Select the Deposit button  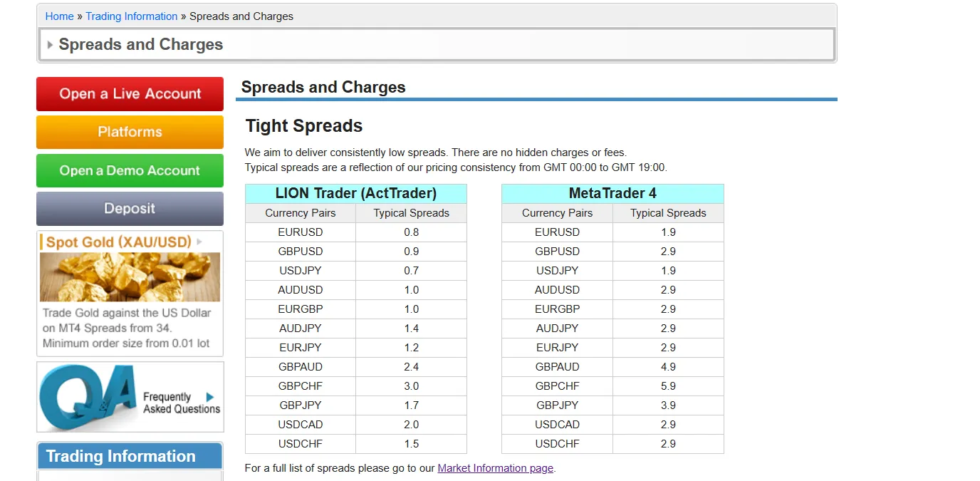point(130,209)
